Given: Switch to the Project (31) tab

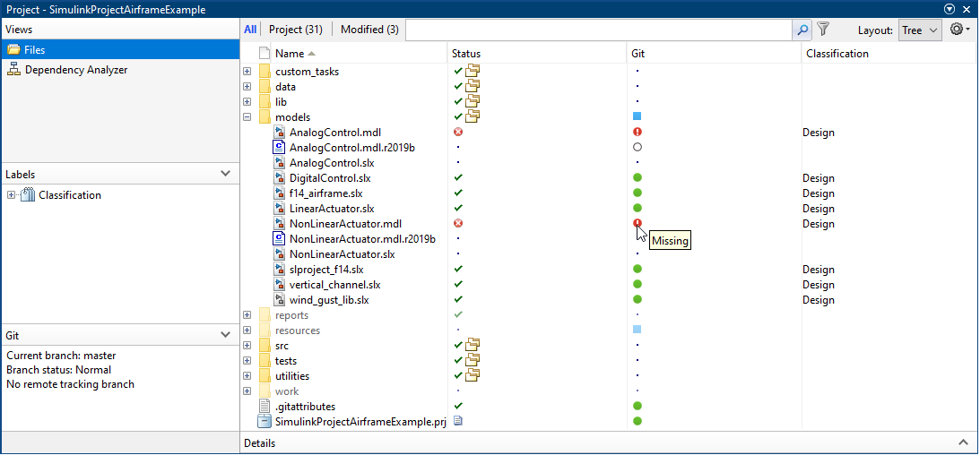Looking at the screenshot, I should click(x=296, y=30).
